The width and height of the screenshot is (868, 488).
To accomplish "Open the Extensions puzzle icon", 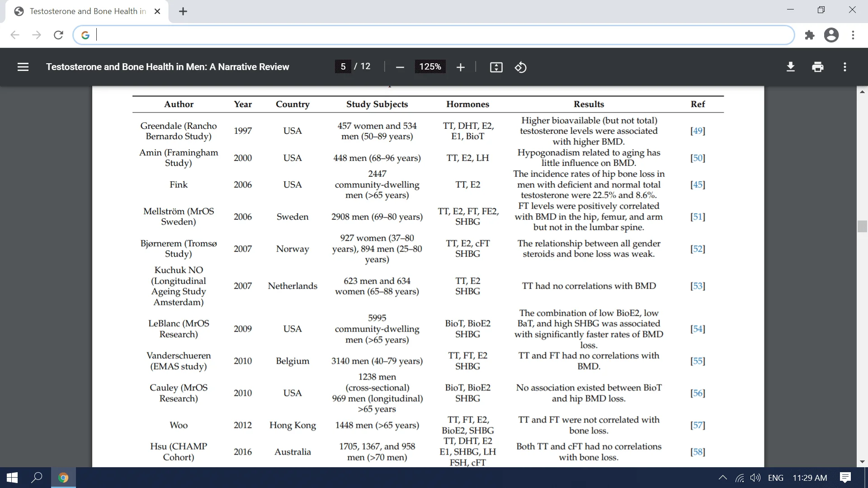I will (810, 35).
